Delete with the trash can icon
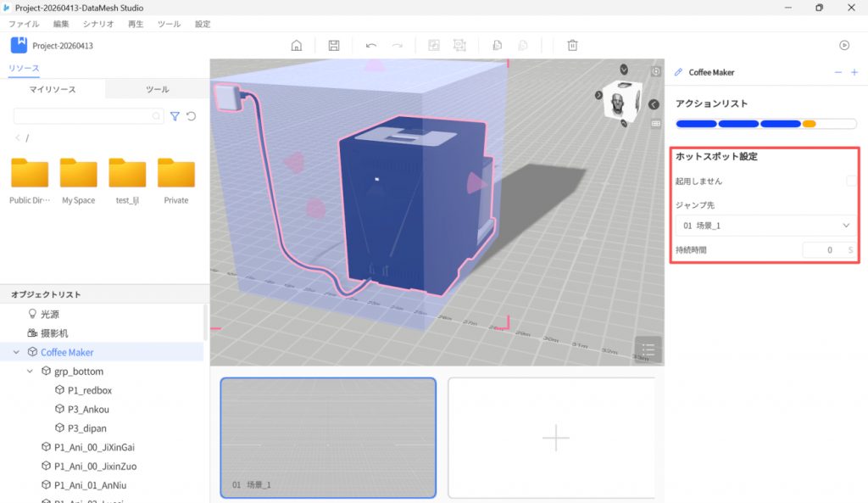868x503 pixels. tap(573, 46)
